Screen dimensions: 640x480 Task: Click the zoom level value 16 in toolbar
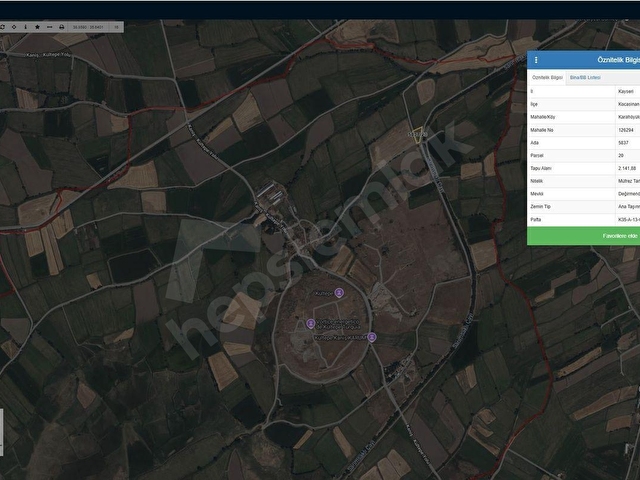pyautogui.click(x=116, y=27)
